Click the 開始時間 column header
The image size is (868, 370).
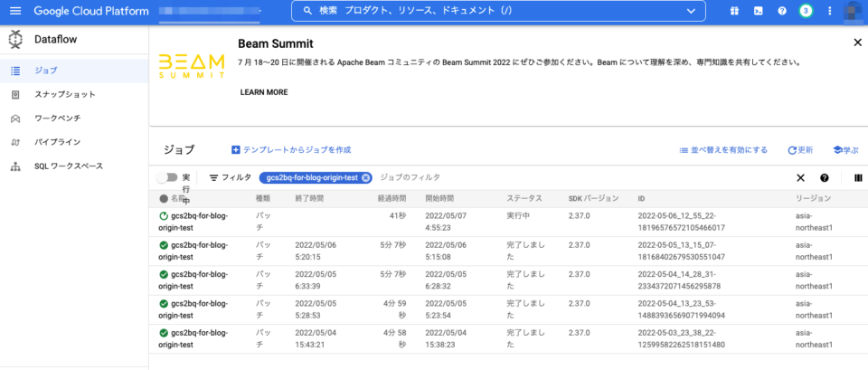point(439,198)
